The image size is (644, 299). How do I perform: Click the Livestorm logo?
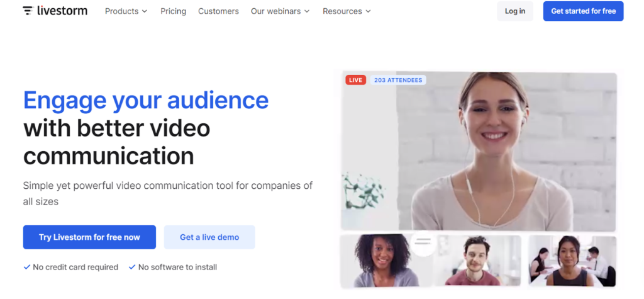tap(55, 11)
